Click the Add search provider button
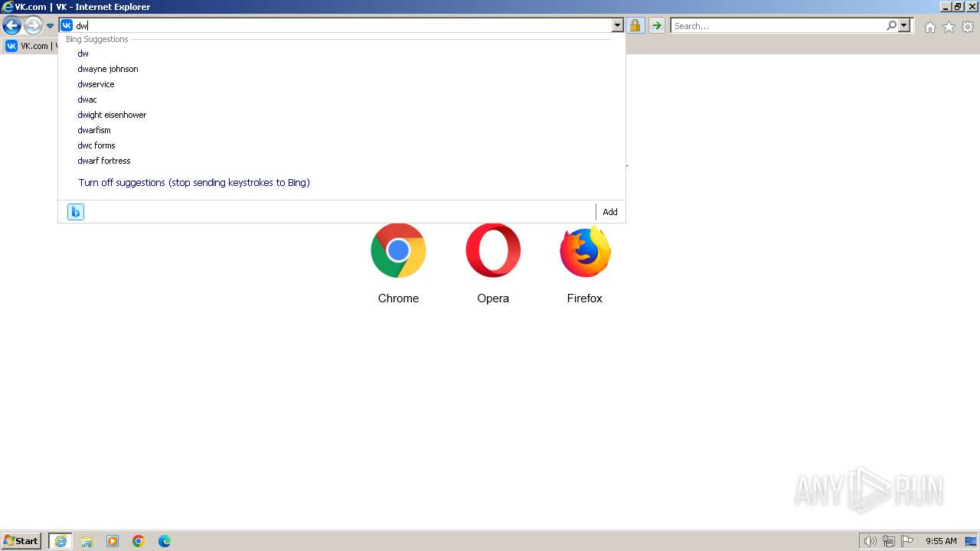This screenshot has height=551, width=980. point(610,212)
